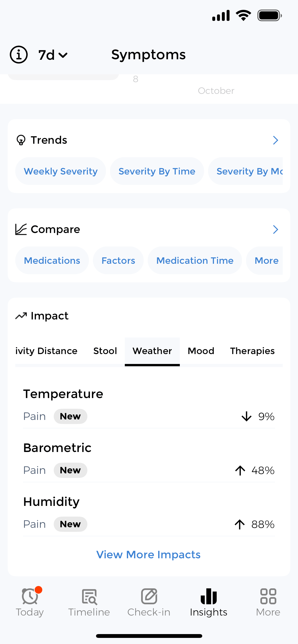Select the Severity By Time chip

[x=157, y=171]
